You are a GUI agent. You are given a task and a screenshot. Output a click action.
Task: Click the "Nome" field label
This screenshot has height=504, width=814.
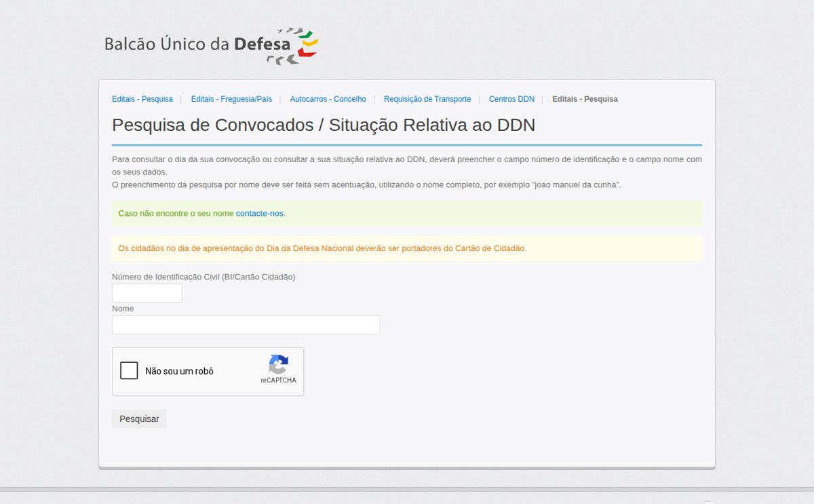coord(123,309)
